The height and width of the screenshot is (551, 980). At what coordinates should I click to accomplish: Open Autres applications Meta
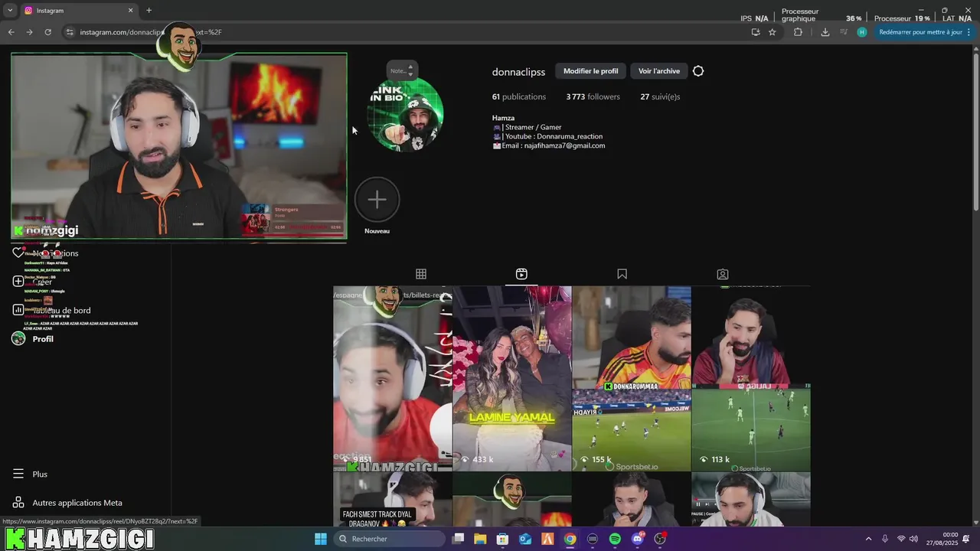tap(68, 503)
